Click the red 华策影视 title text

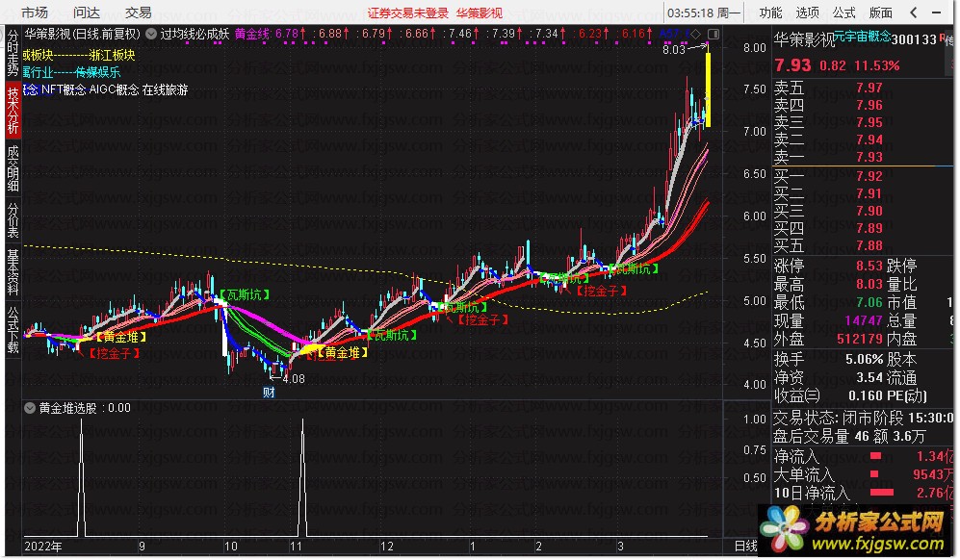(479, 13)
